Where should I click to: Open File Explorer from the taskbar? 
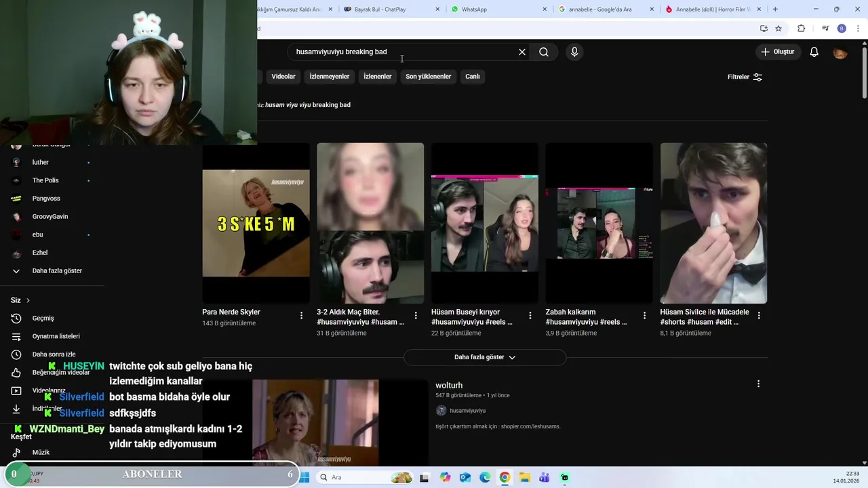[525, 477]
